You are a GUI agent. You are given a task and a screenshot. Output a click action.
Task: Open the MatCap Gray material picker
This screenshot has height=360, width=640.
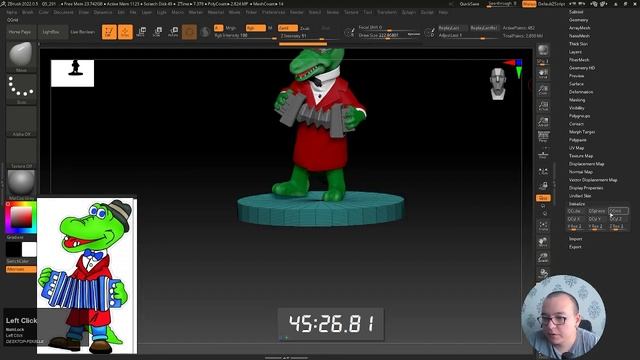(x=21, y=184)
